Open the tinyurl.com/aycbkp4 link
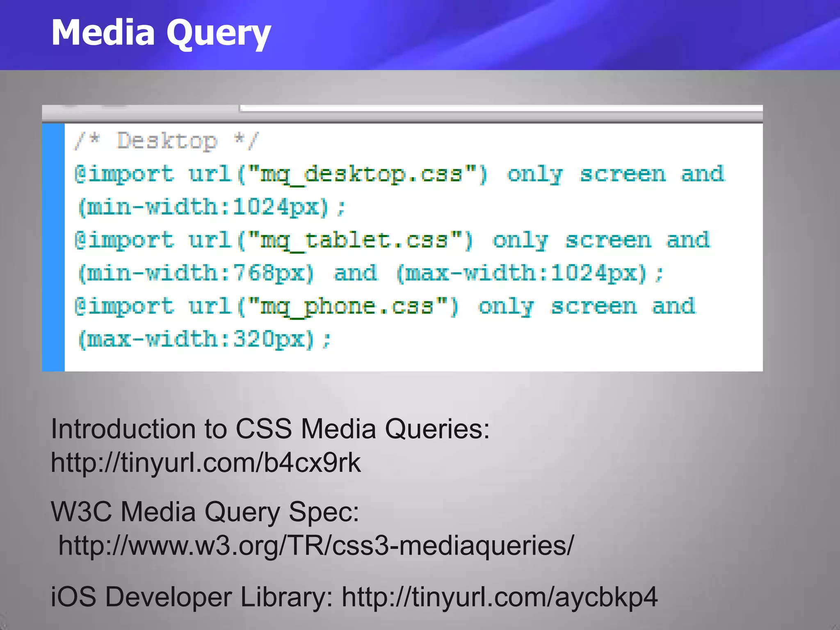Screen dimensions: 840x630 click(500, 597)
